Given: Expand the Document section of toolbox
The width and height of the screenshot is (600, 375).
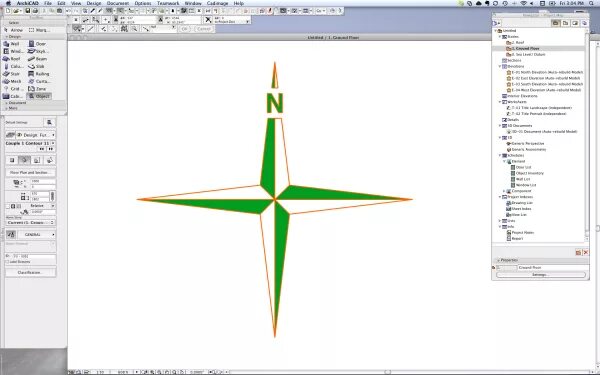Looking at the screenshot, I should tap(7, 103).
